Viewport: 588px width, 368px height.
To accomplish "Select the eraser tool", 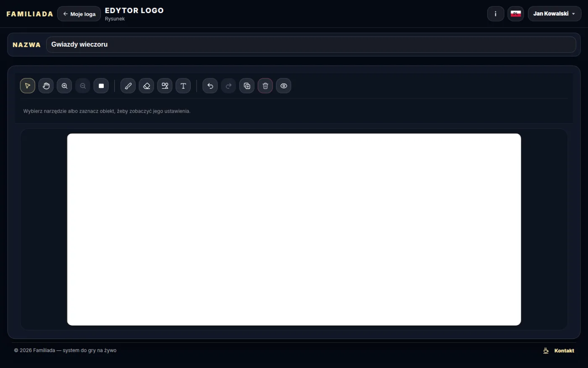I will tap(147, 86).
